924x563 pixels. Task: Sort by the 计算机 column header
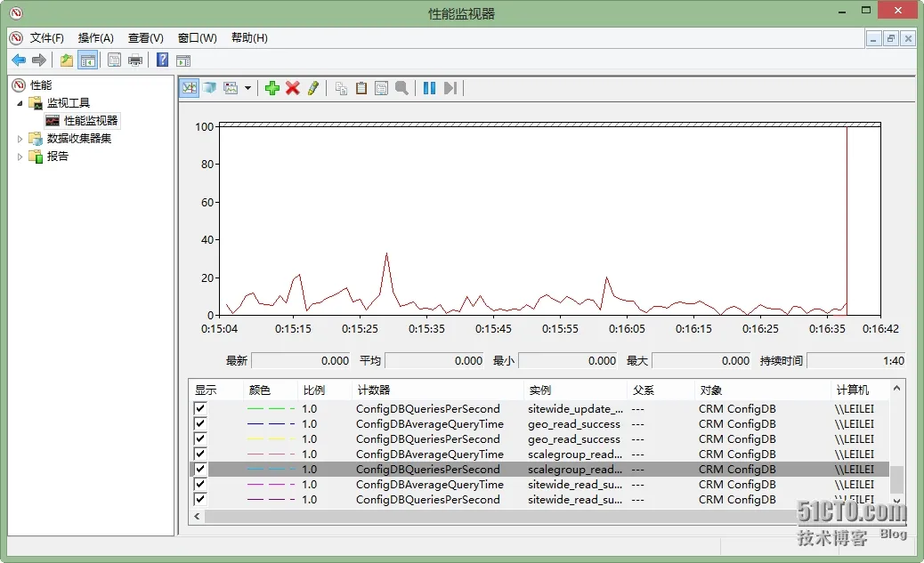click(x=861, y=390)
